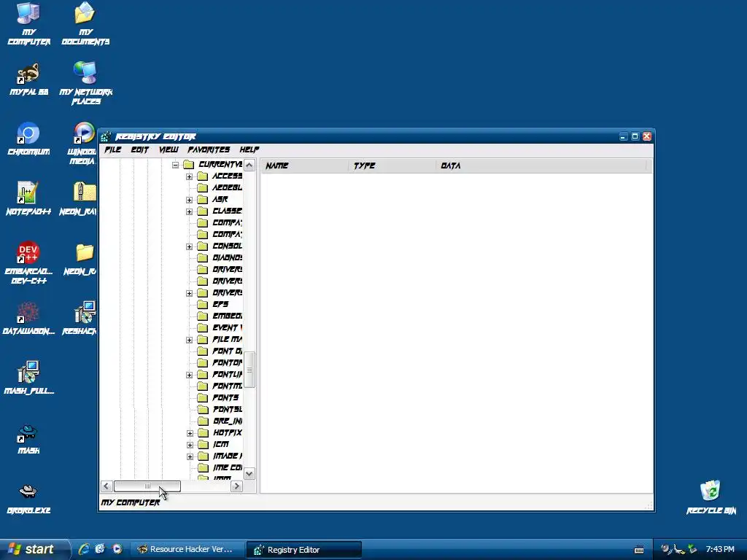
Task: Click the on-screen keyboard taskbar icon
Action: click(639, 550)
